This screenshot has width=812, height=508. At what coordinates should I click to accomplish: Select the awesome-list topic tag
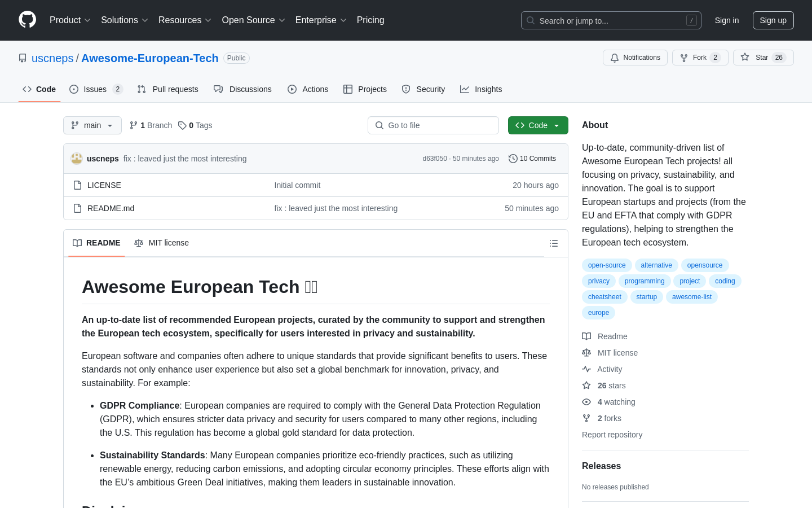692,297
